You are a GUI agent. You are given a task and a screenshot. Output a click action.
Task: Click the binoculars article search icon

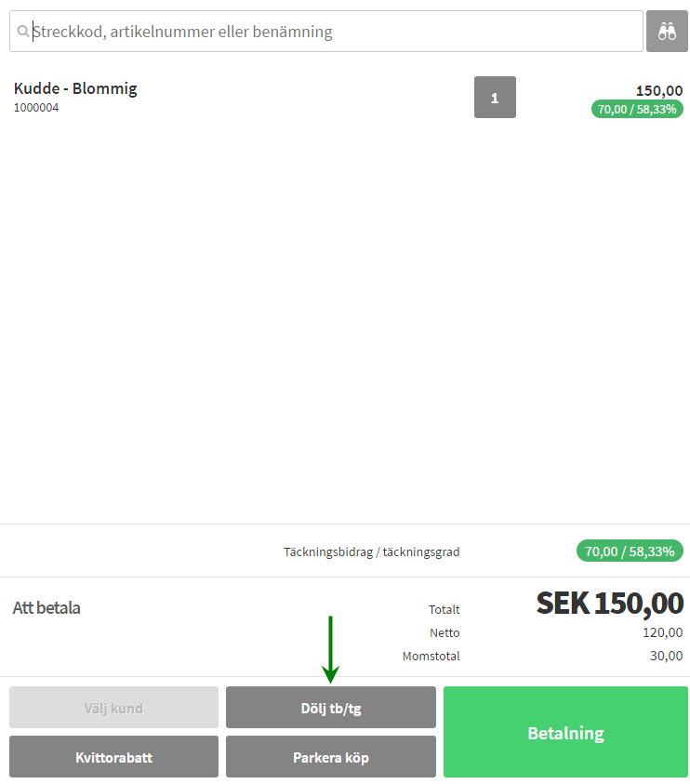click(x=667, y=32)
